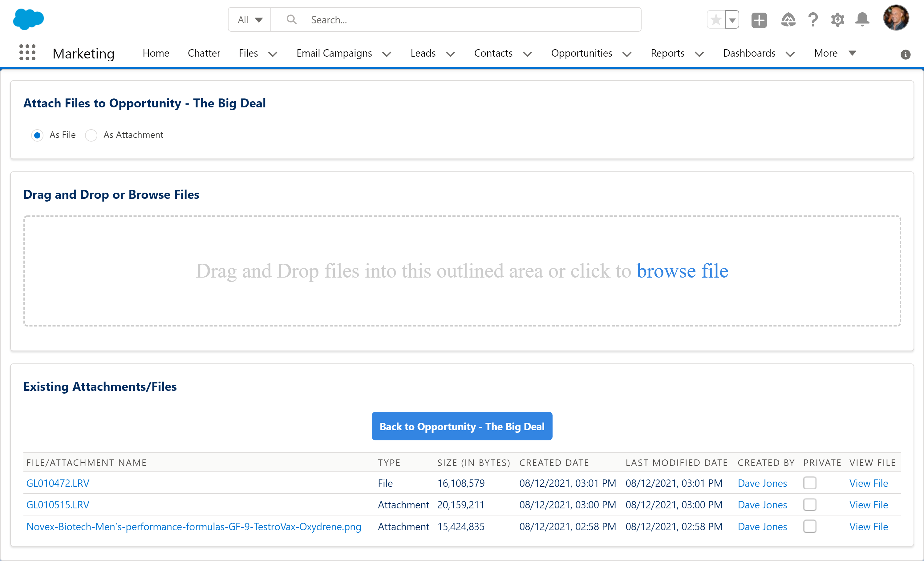Click the File/Attachment Name column header
Image resolution: width=924 pixels, height=561 pixels.
(x=86, y=463)
